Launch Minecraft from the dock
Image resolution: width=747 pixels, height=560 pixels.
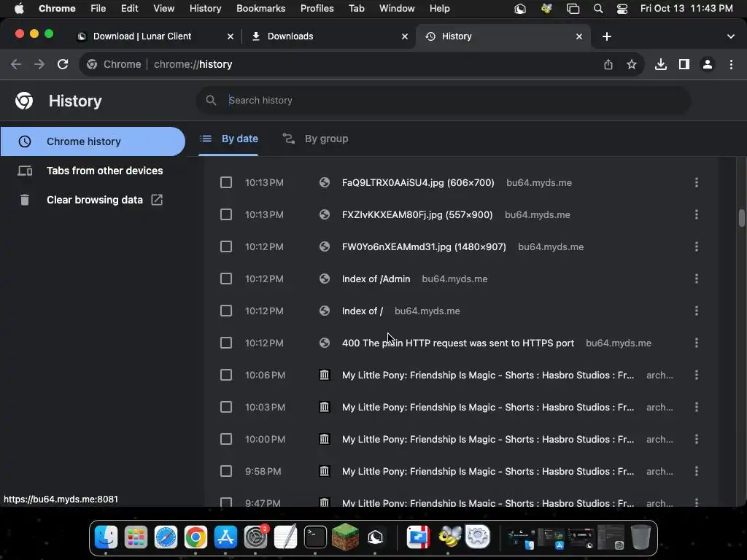345,537
